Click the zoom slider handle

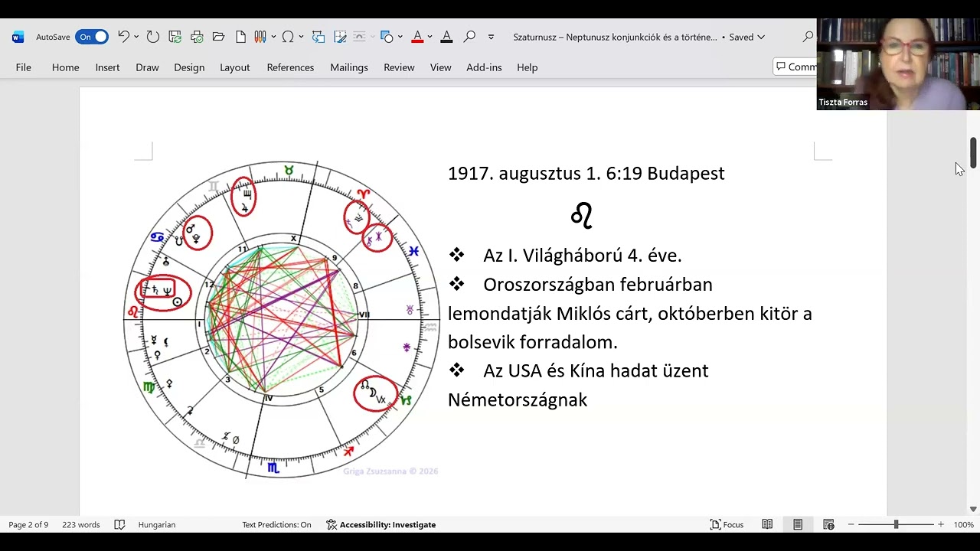click(x=896, y=525)
